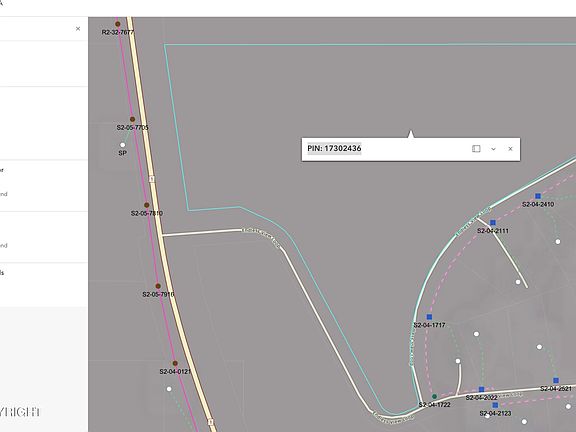Image resolution: width=576 pixels, height=432 pixels.
Task: Close the PIN 17302436 popup
Action: [x=510, y=149]
